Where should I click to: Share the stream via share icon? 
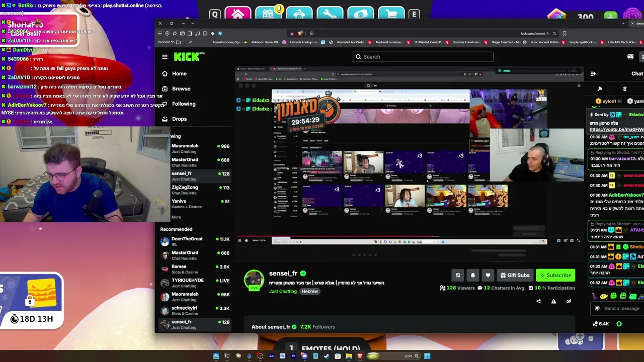tap(538, 301)
